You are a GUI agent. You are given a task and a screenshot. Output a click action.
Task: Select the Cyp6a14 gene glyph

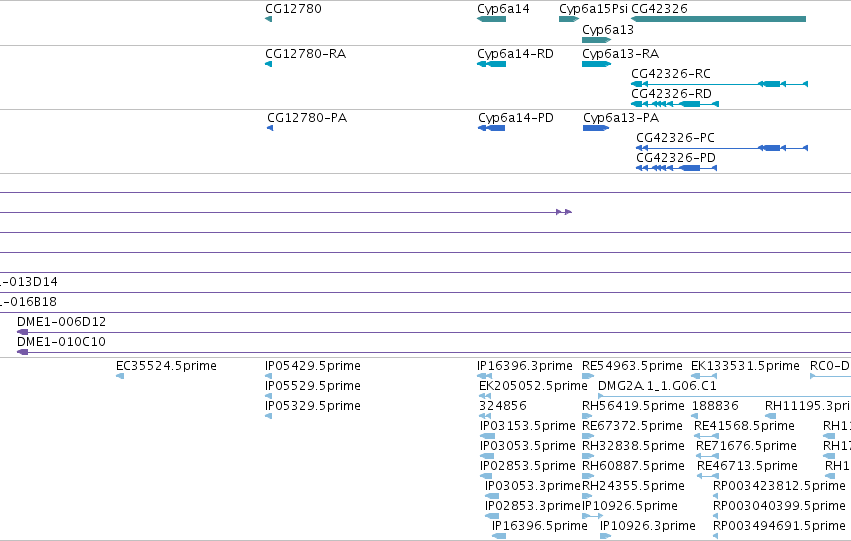[x=491, y=19]
